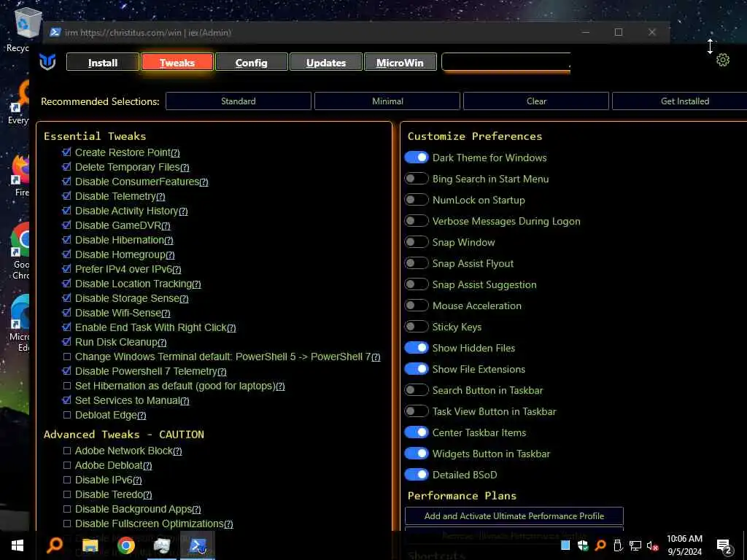The image size is (747, 560).
Task: Select the Tweaks tab
Action: pyautogui.click(x=177, y=63)
